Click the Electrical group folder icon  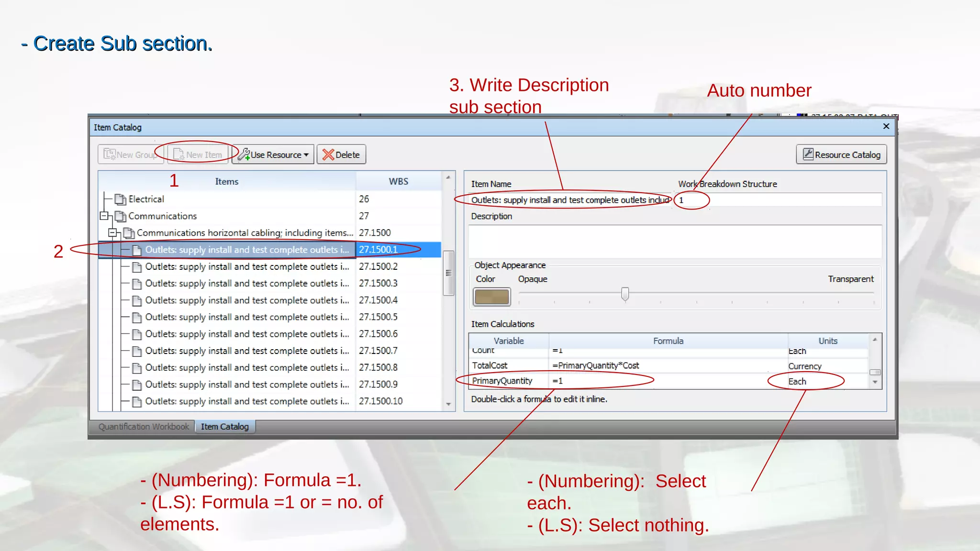click(121, 199)
